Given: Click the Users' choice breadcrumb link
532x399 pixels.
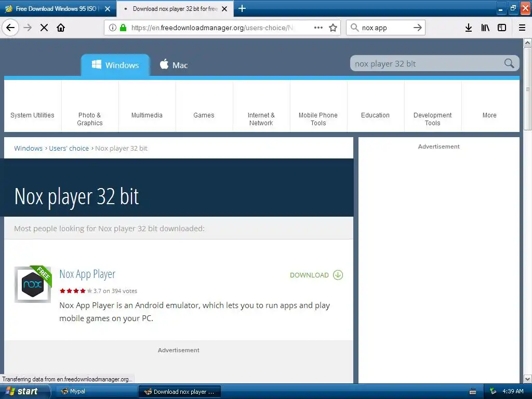Looking at the screenshot, I should pos(69,148).
